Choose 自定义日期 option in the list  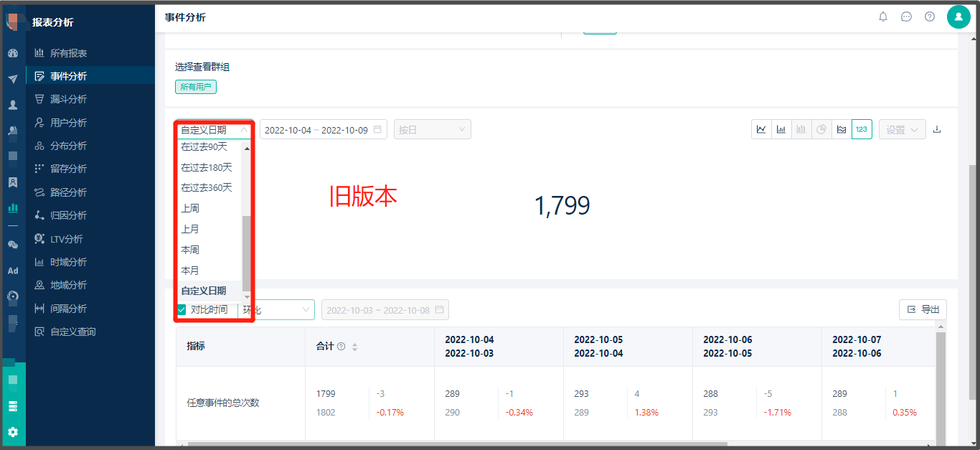point(209,291)
